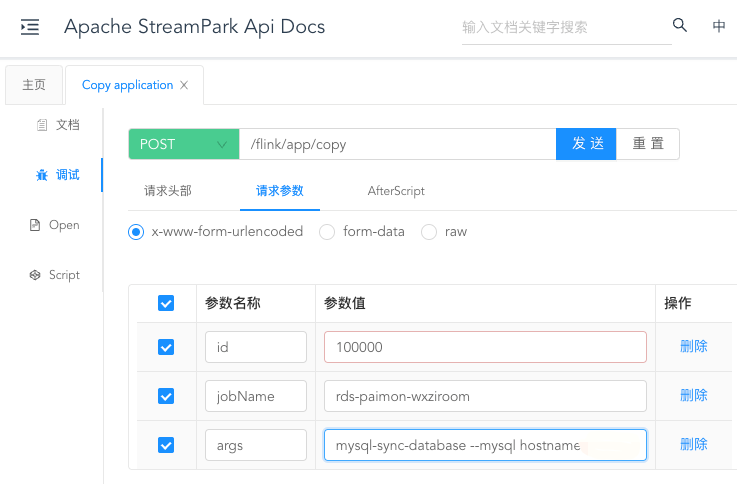Collapse the sidebar with the menu fold icon
737x484 pixels.
pyautogui.click(x=30, y=27)
